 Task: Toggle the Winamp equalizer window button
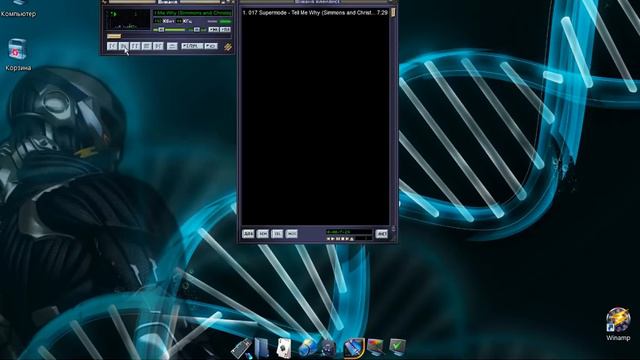click(x=213, y=29)
